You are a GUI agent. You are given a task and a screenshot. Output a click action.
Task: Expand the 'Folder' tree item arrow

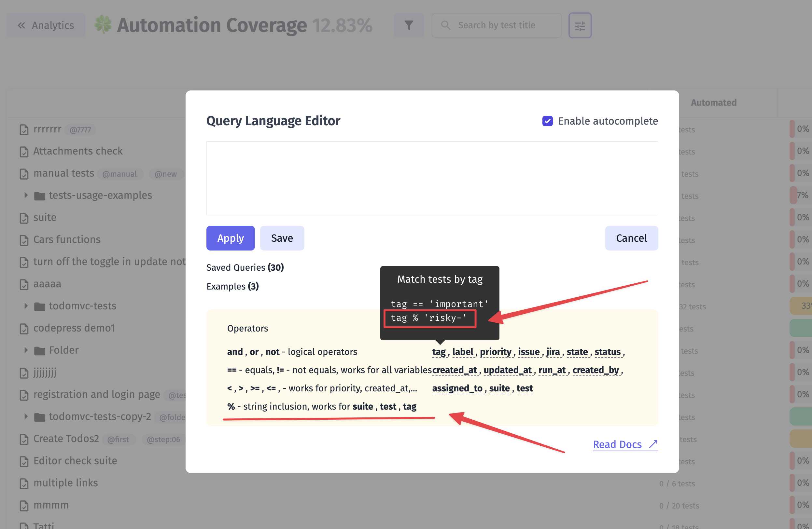(x=26, y=350)
